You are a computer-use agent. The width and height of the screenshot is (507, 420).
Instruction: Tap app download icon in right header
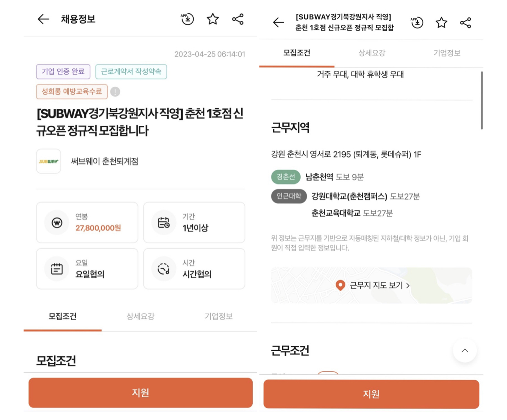point(417,22)
